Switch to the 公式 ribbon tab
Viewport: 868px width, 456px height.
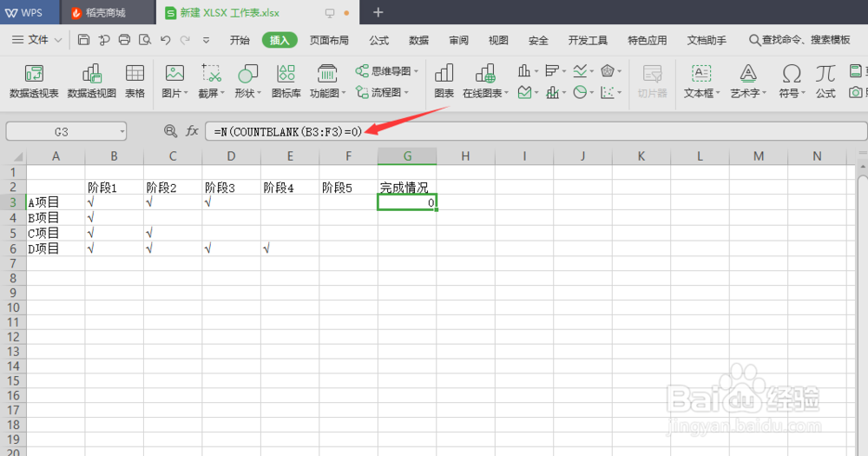tap(378, 40)
